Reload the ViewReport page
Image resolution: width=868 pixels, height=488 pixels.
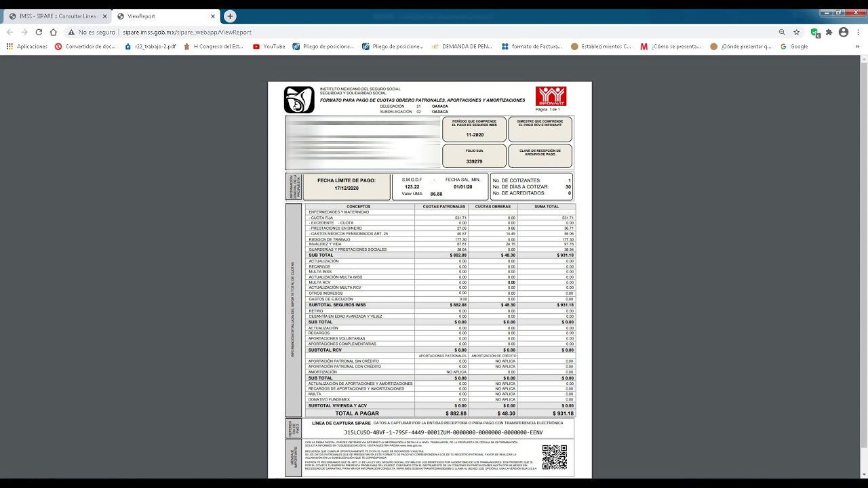[39, 32]
